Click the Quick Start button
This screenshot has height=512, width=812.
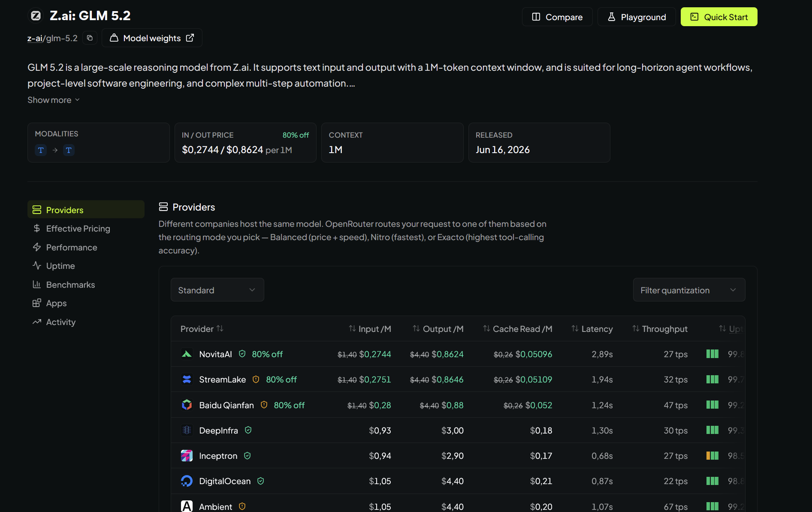(x=719, y=17)
